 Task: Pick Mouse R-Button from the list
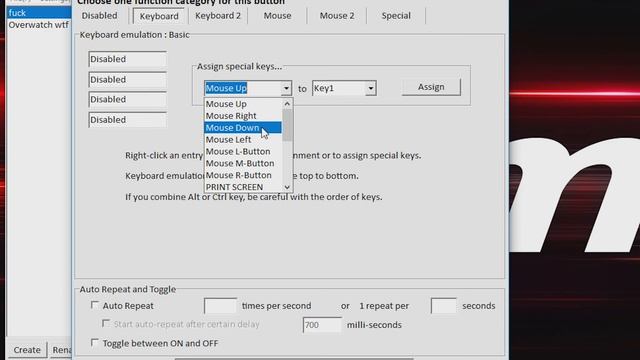[243, 175]
